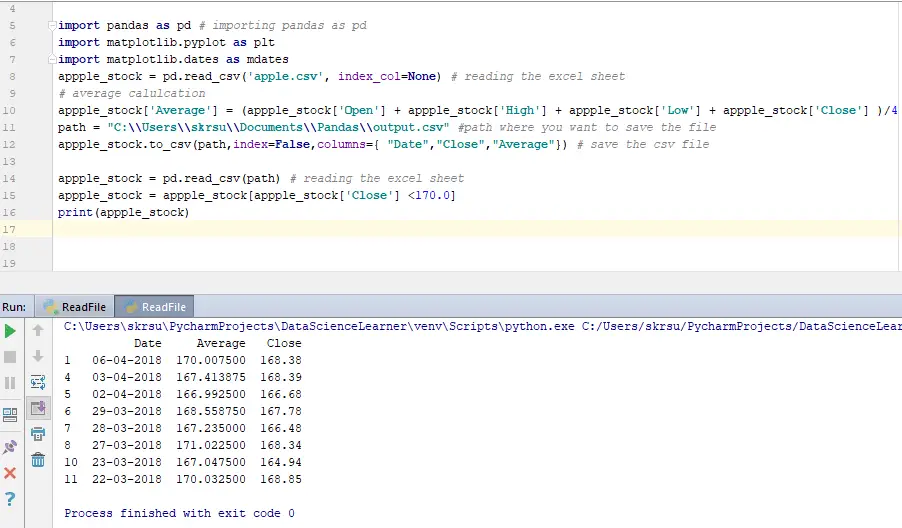The width and height of the screenshot is (902, 528).
Task: Open help with the blue question mark
Action: coord(10,499)
